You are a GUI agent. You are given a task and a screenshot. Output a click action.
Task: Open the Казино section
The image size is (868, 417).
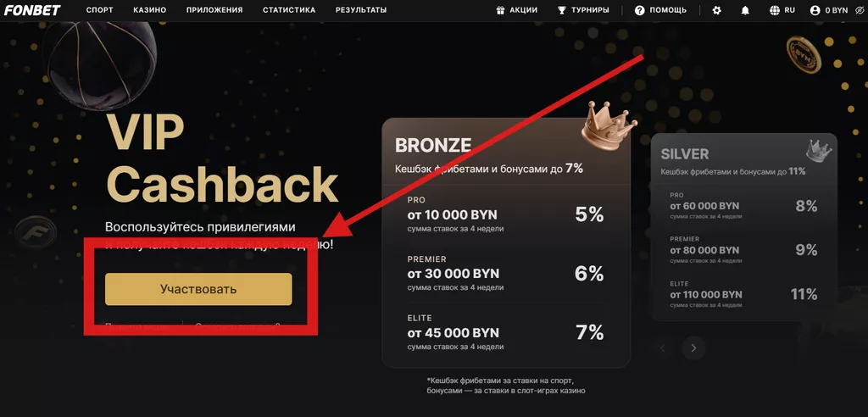pyautogui.click(x=150, y=10)
